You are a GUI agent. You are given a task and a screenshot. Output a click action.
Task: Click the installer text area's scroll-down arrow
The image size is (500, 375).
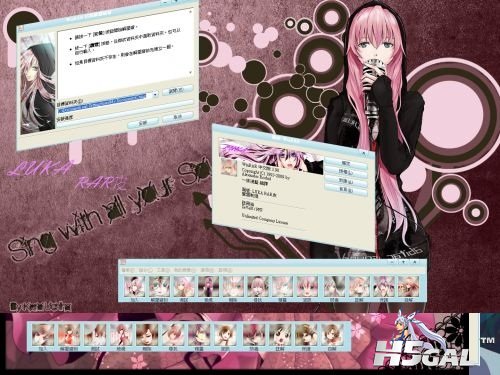(x=190, y=72)
